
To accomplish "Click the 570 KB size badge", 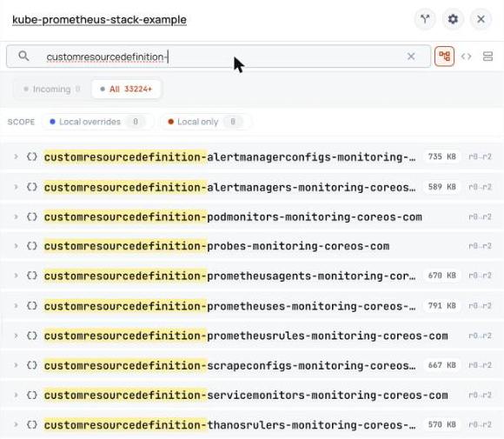I will (x=442, y=424).
